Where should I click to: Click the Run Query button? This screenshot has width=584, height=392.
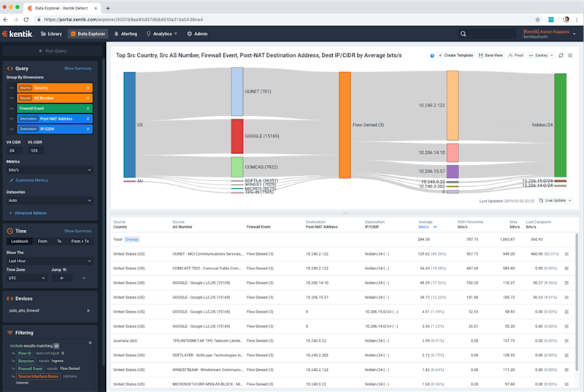pyautogui.click(x=53, y=50)
